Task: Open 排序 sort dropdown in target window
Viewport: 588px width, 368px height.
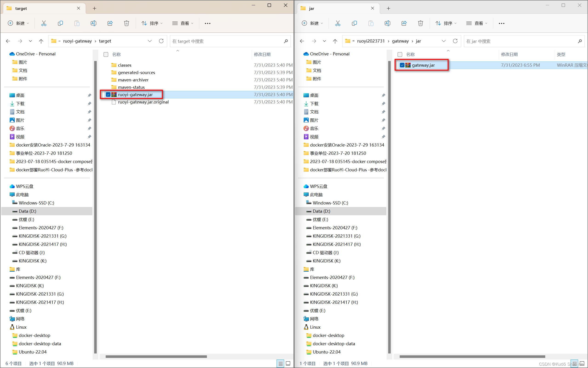Action: pyautogui.click(x=152, y=23)
